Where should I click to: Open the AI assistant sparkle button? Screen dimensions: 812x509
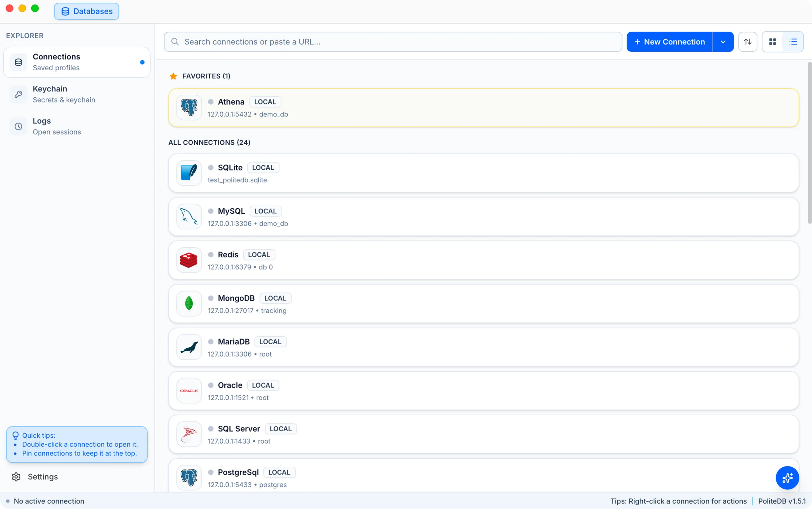(787, 478)
